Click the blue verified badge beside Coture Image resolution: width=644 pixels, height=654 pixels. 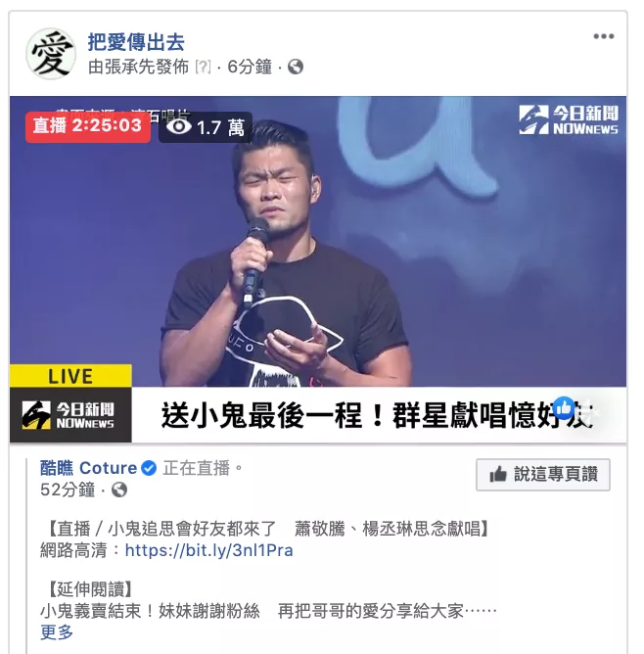click(149, 468)
